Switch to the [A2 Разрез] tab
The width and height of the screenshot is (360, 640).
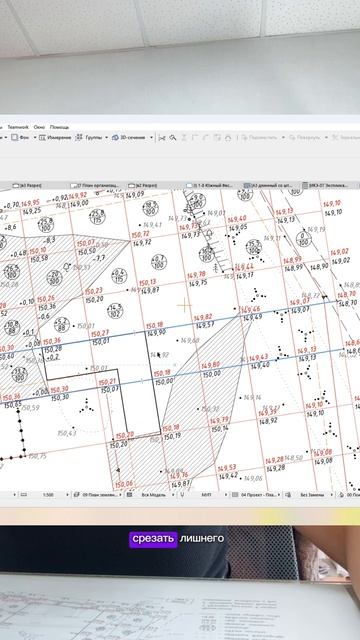[x=143, y=186]
